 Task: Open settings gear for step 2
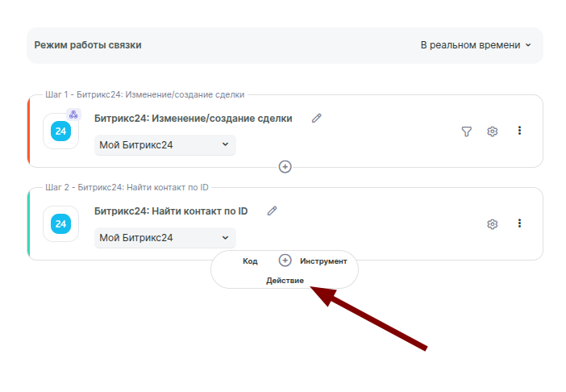(x=493, y=224)
